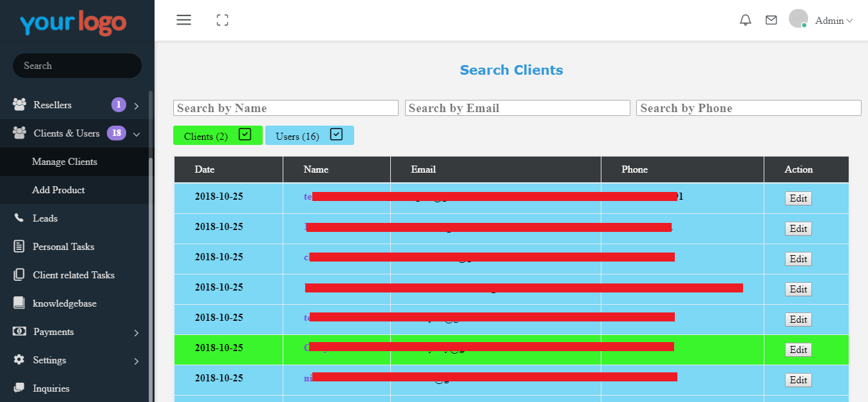Click the Settings gear icon
Viewport: 868px width, 402px height.
pyautogui.click(x=19, y=360)
